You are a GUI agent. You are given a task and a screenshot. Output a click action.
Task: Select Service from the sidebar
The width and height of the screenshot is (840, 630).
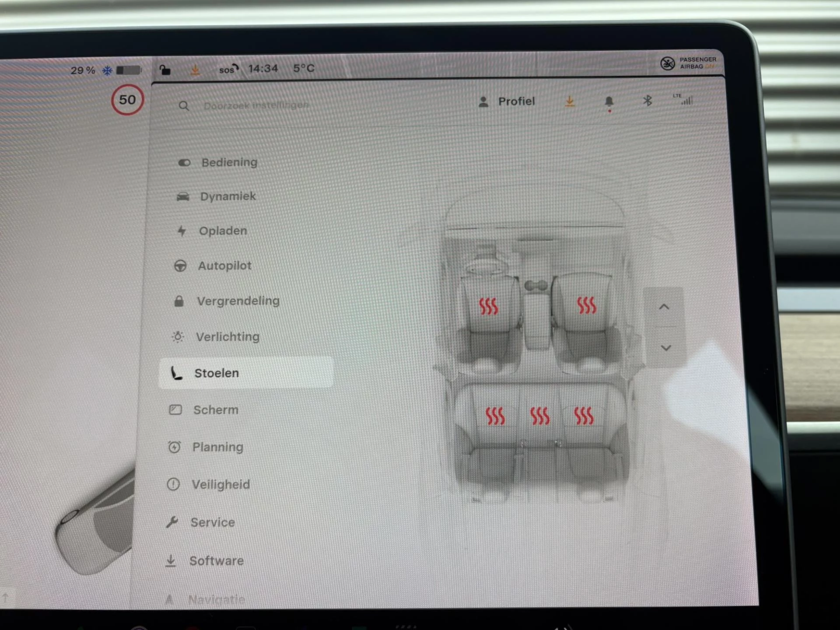pyautogui.click(x=212, y=522)
